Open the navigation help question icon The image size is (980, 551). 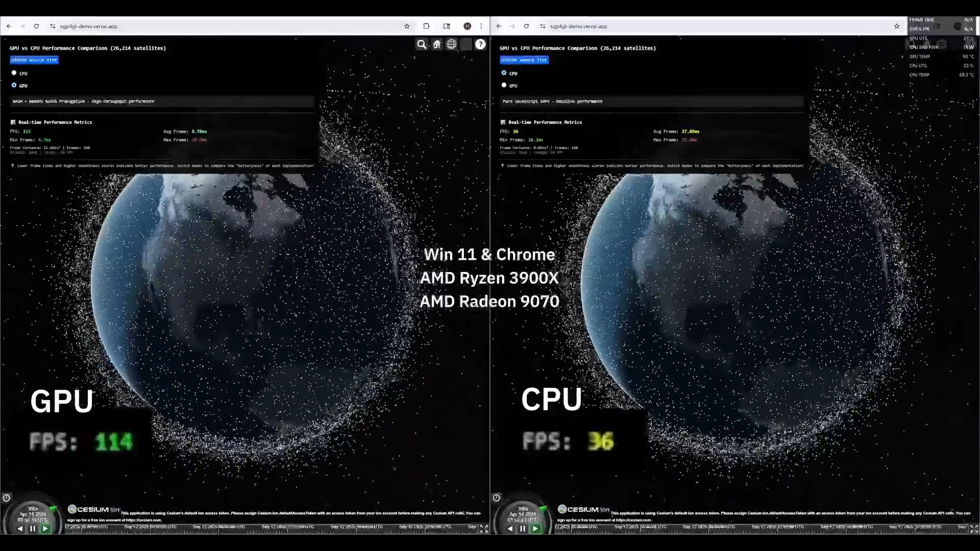[x=480, y=44]
